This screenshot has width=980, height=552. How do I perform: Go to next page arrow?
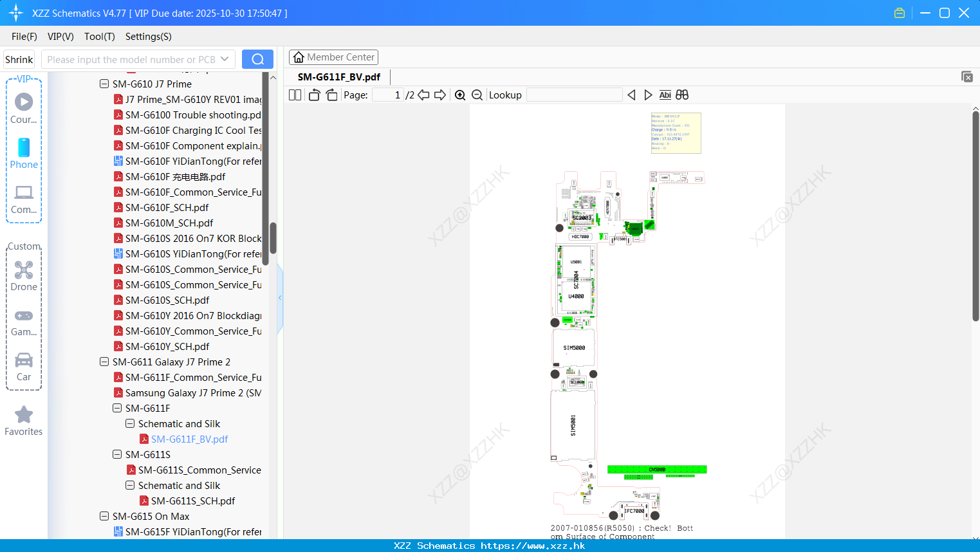tap(440, 95)
